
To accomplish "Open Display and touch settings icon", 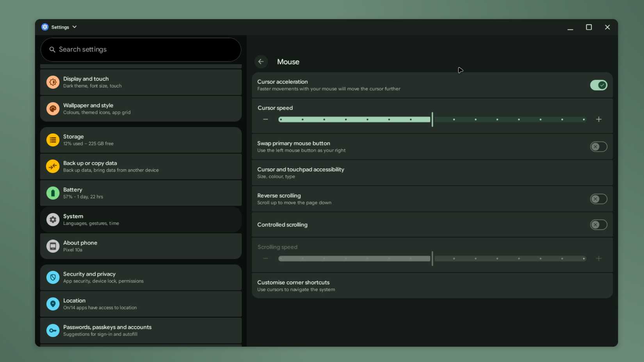I will click(x=53, y=82).
